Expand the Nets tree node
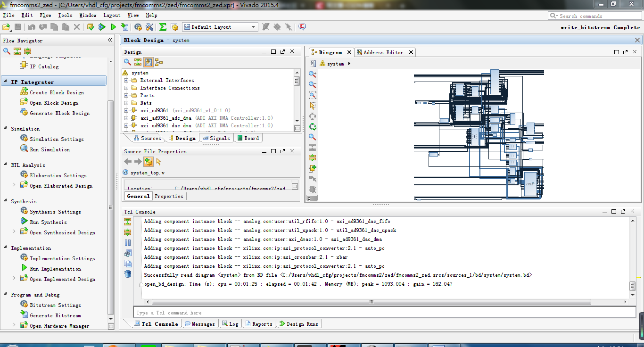This screenshot has width=644, height=347. pyautogui.click(x=126, y=103)
